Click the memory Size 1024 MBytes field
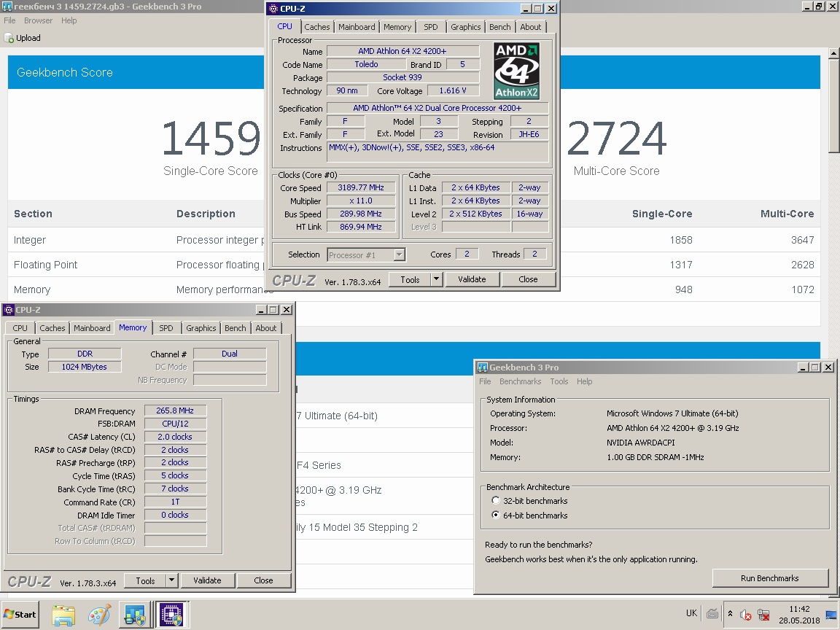This screenshot has width=840, height=630. [84, 367]
